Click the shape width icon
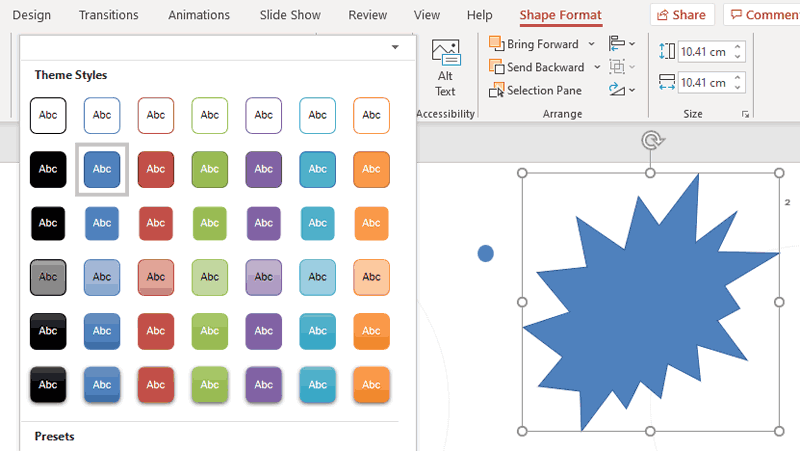The width and height of the screenshot is (800, 451). 667,82
